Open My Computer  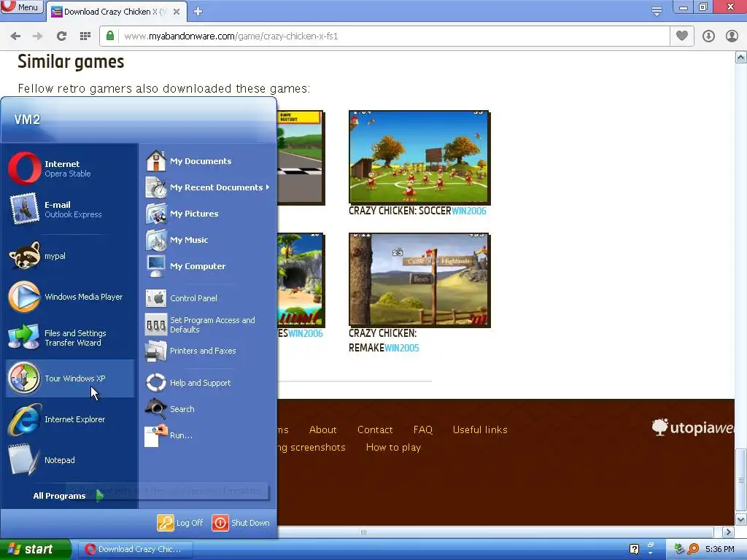[x=207, y=265]
